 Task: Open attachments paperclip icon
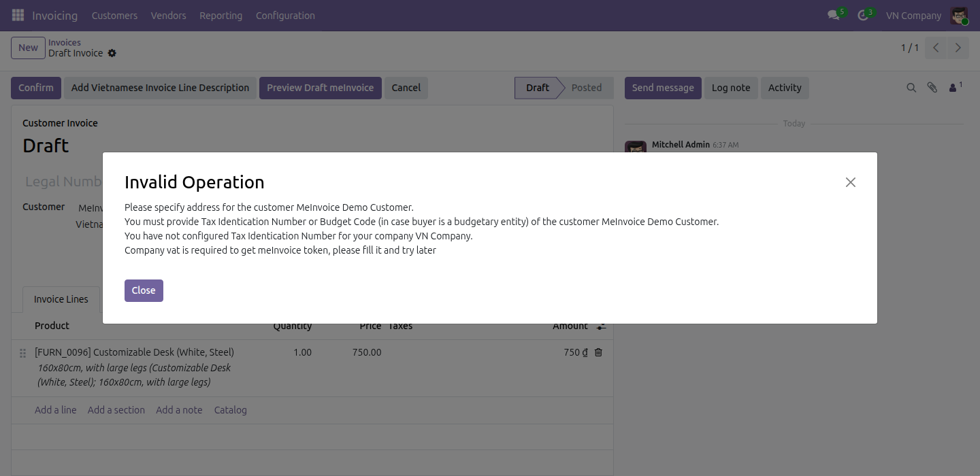[932, 88]
